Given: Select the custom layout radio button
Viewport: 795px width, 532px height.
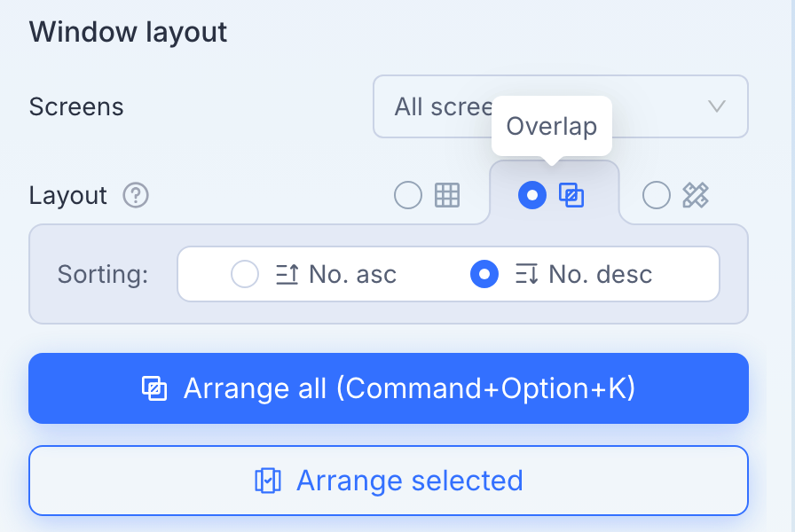Looking at the screenshot, I should 657,195.
